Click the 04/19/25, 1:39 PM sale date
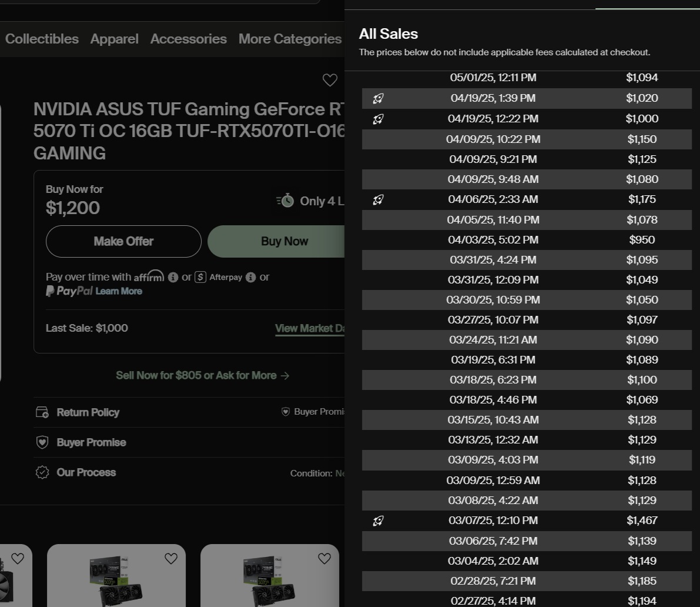 [493, 98]
